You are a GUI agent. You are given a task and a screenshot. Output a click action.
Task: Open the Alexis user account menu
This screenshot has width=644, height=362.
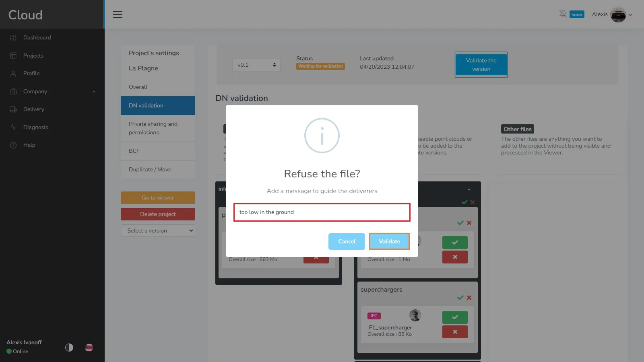612,14
